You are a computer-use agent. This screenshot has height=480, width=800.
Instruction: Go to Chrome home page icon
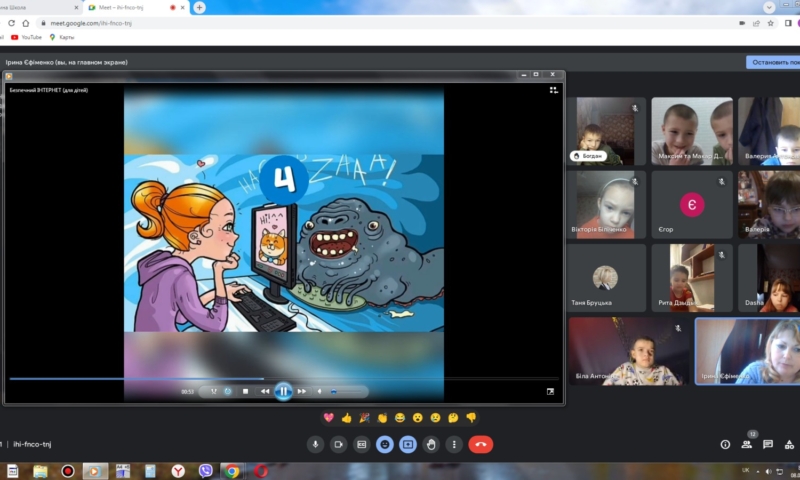(x=26, y=23)
